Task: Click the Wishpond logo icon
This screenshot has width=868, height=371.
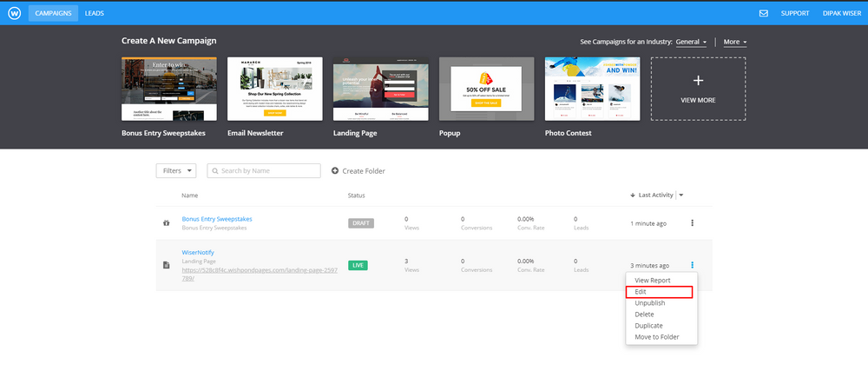Action: coord(13,13)
